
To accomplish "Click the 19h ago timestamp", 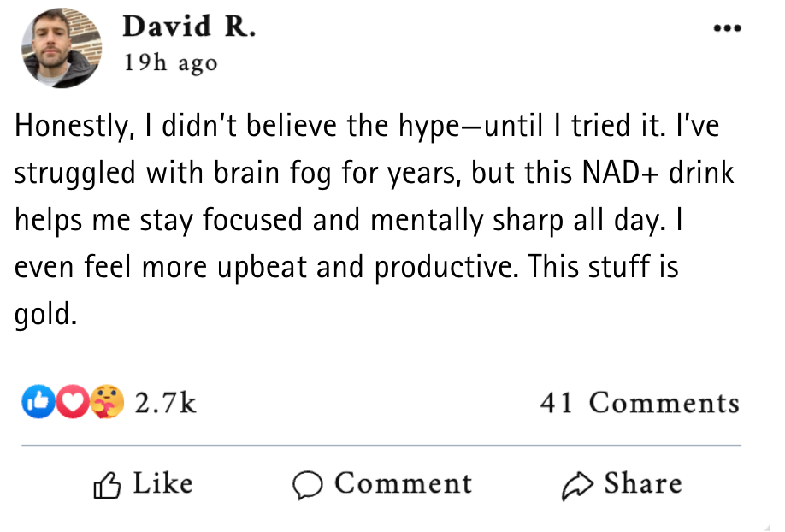I will pos(170,63).
